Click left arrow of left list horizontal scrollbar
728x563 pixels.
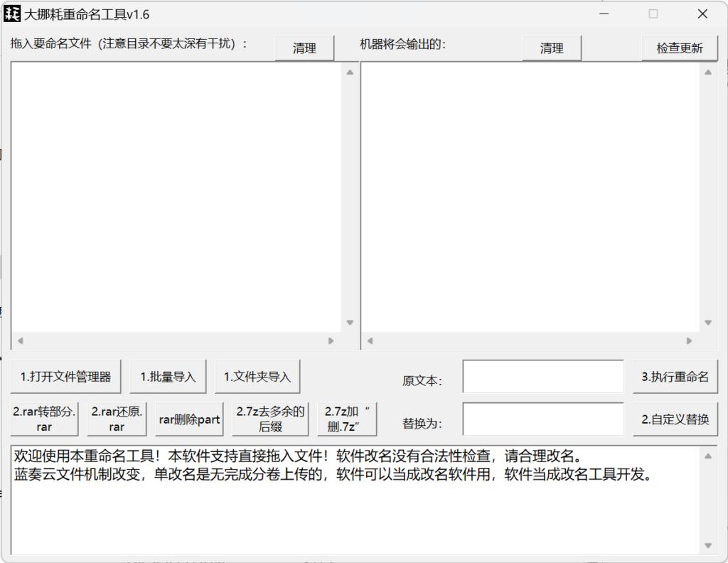(21, 341)
